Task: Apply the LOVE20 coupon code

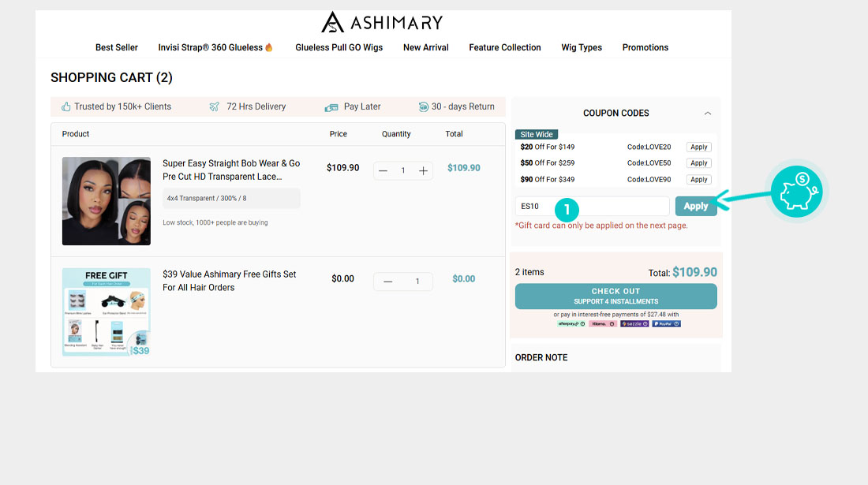Action: tap(698, 147)
